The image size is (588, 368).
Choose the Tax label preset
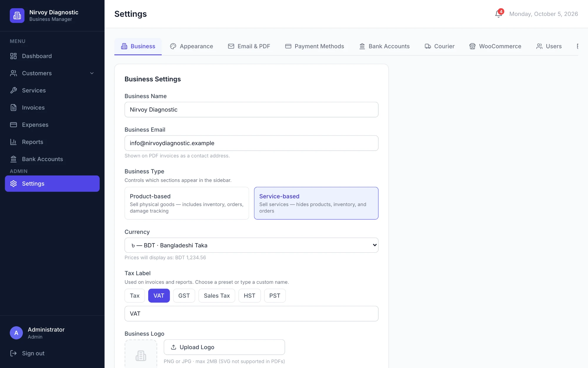(x=135, y=296)
